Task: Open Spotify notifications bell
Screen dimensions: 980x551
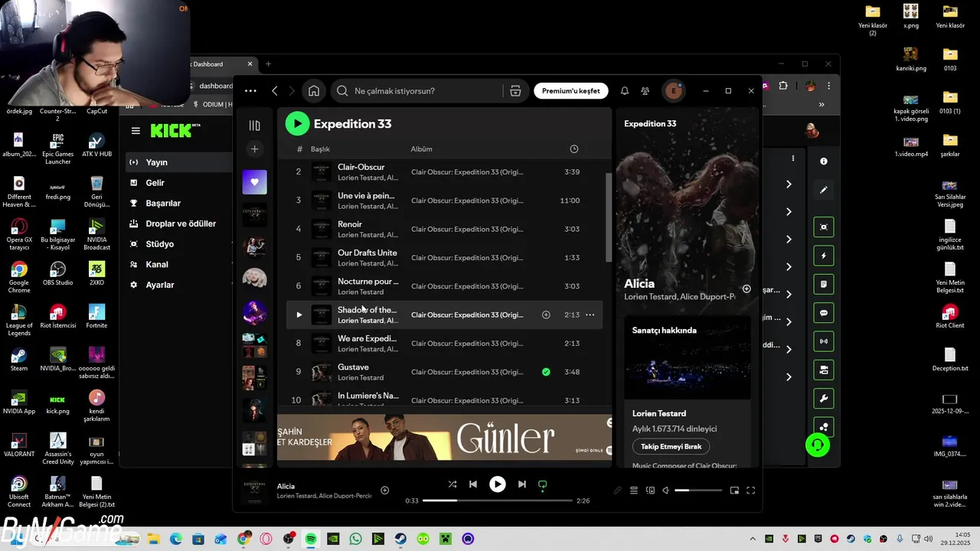Action: tap(625, 91)
